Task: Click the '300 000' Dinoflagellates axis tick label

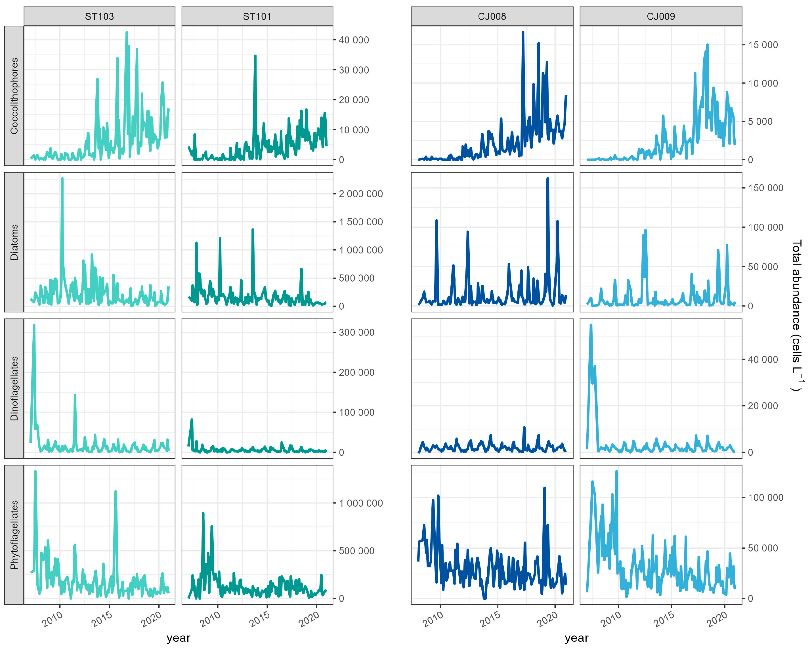Action: tap(356, 333)
